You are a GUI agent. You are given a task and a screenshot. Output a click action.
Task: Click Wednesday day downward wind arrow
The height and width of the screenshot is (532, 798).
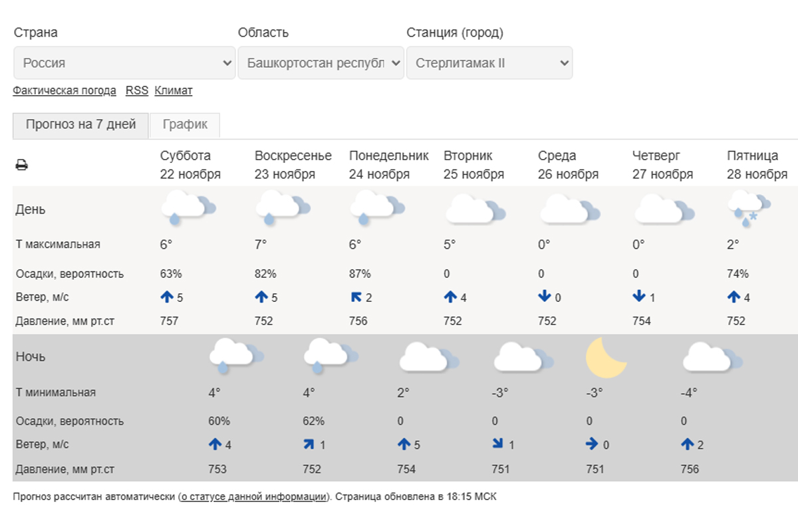545,297
